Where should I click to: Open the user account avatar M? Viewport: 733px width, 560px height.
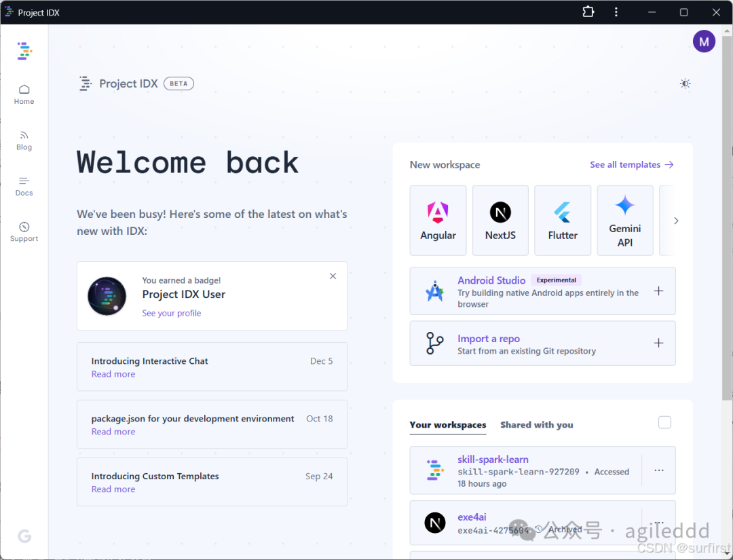coord(704,41)
